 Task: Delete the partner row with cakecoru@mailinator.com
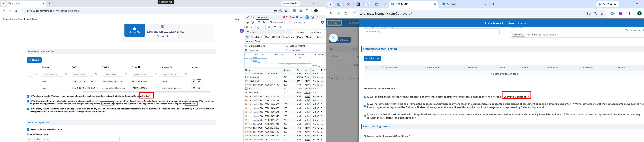tap(199, 88)
